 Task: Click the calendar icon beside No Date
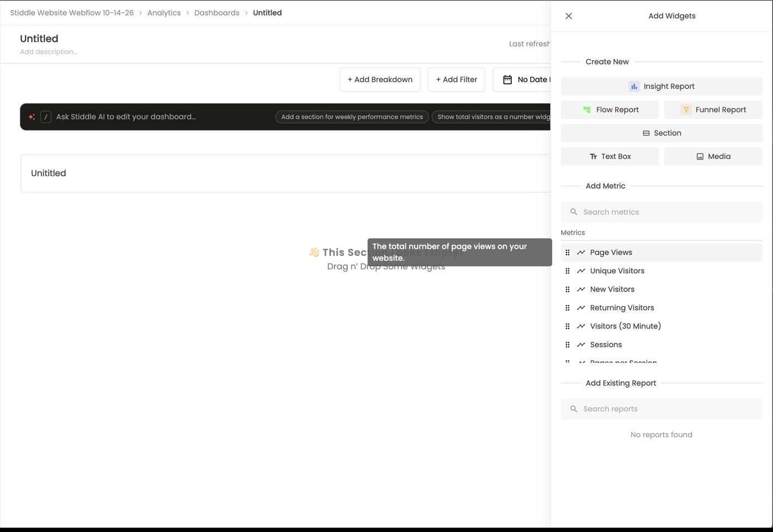507,79
